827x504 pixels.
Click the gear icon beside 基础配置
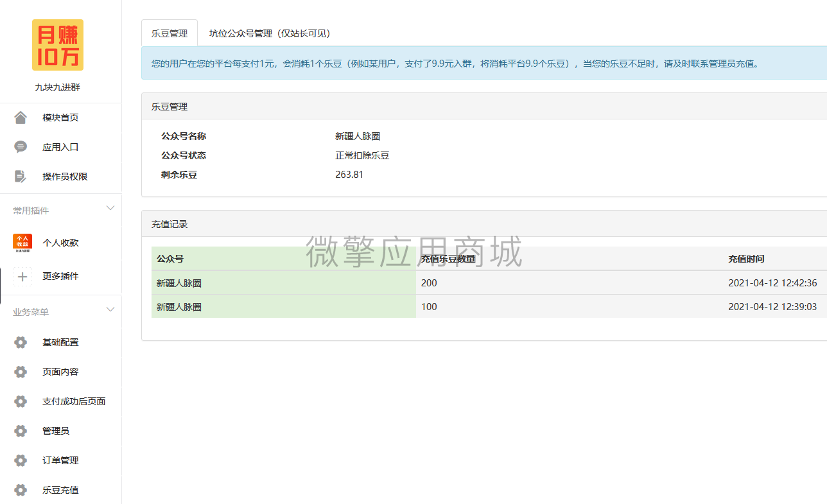(x=21, y=342)
